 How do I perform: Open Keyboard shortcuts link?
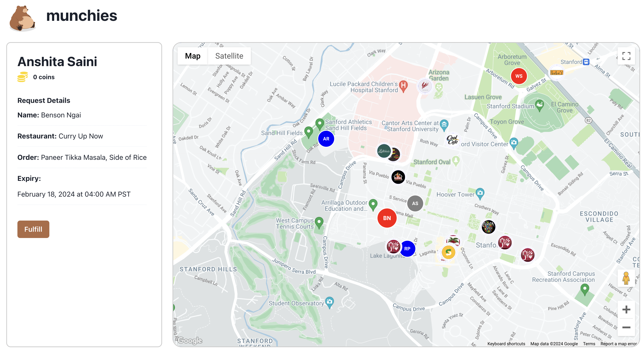(506, 344)
